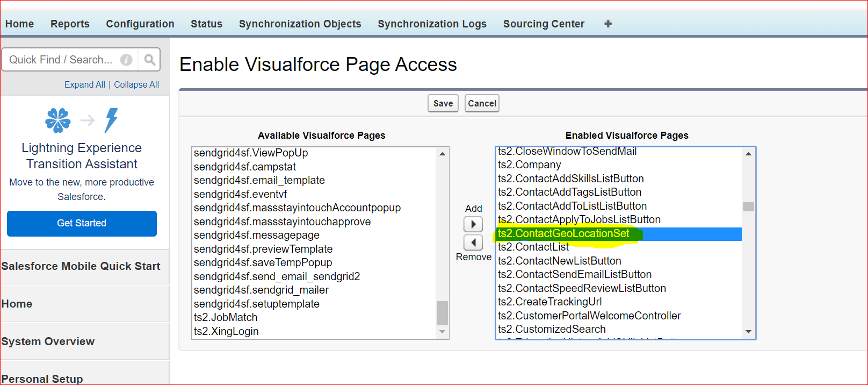The image size is (868, 385).
Task: Select sendgrid4sf.messagepage in the list
Action: tap(314, 235)
